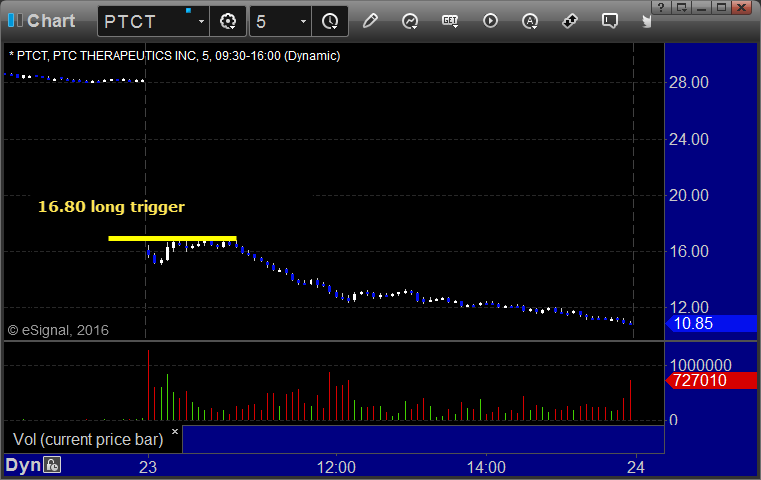The width and height of the screenshot is (761, 480).
Task: Click the help question mark button
Action: click(x=660, y=7)
